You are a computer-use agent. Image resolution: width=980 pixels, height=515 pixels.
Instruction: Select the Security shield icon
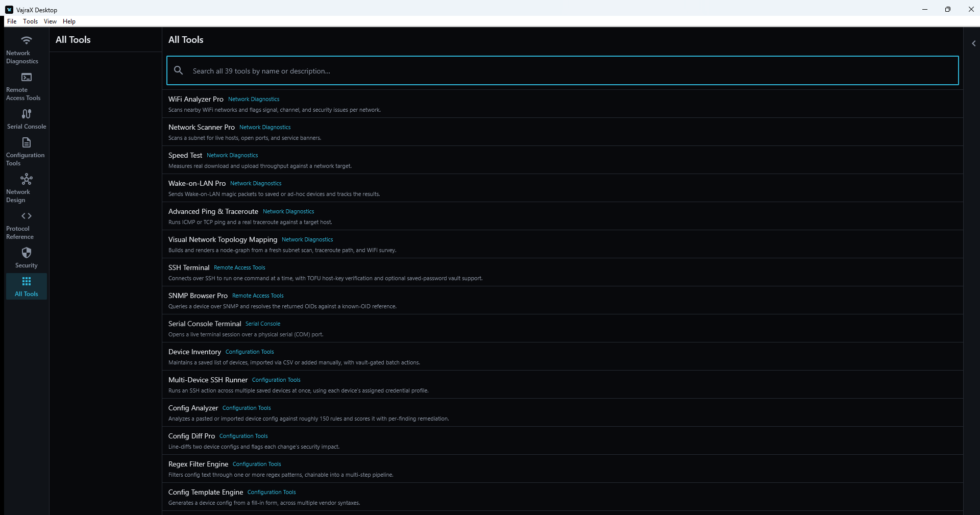[27, 253]
